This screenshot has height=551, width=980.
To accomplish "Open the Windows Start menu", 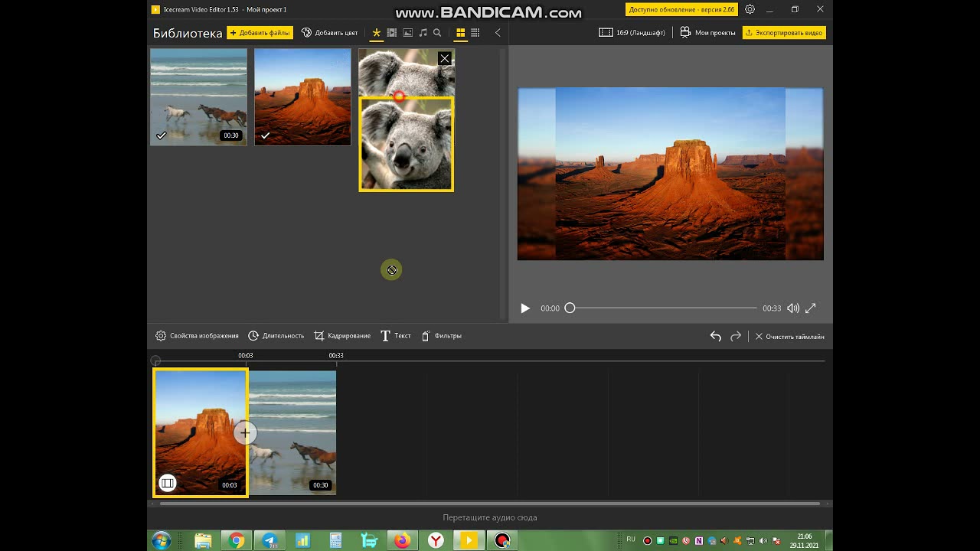I will 161,540.
